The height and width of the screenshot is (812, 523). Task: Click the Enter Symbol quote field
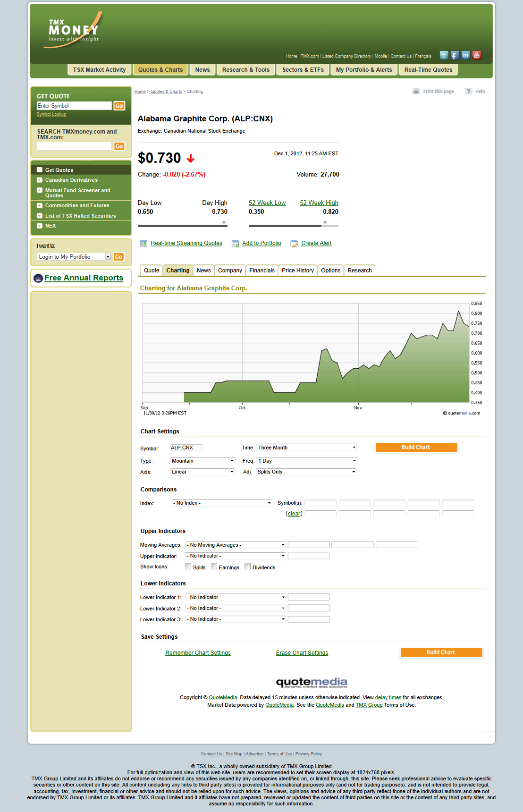click(x=74, y=106)
